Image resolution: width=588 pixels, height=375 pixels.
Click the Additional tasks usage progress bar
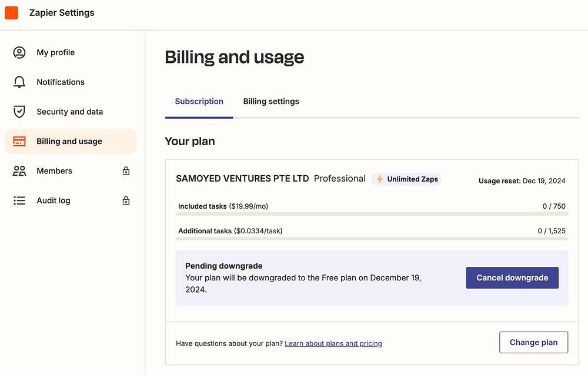(x=372, y=239)
